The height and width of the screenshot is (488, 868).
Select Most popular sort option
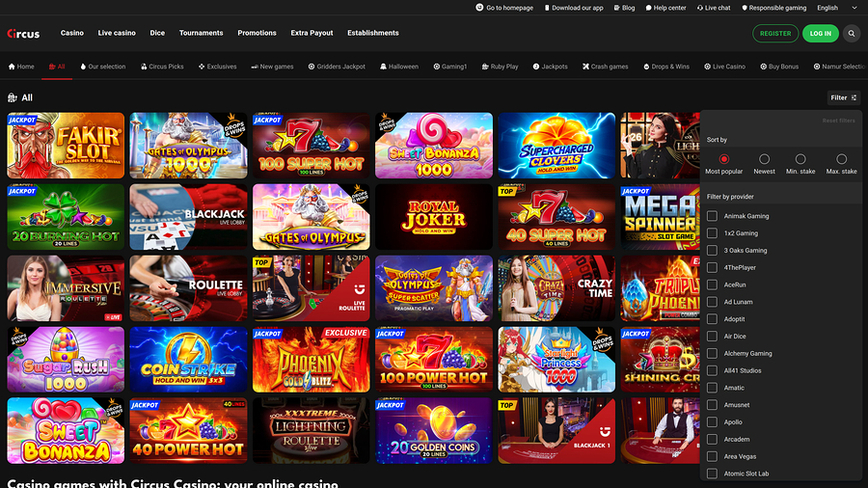click(723, 159)
